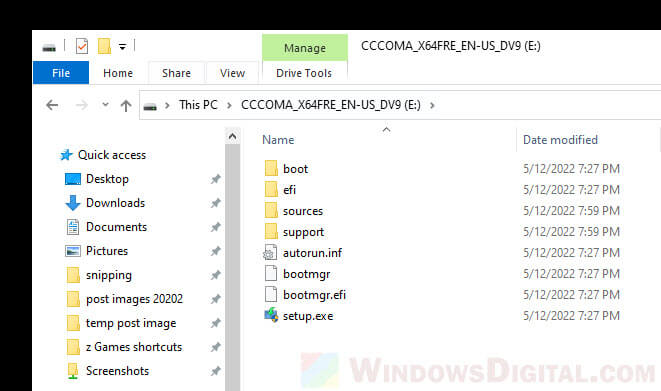Click the boot folder name
Screen dimensions: 661x391
296,169
